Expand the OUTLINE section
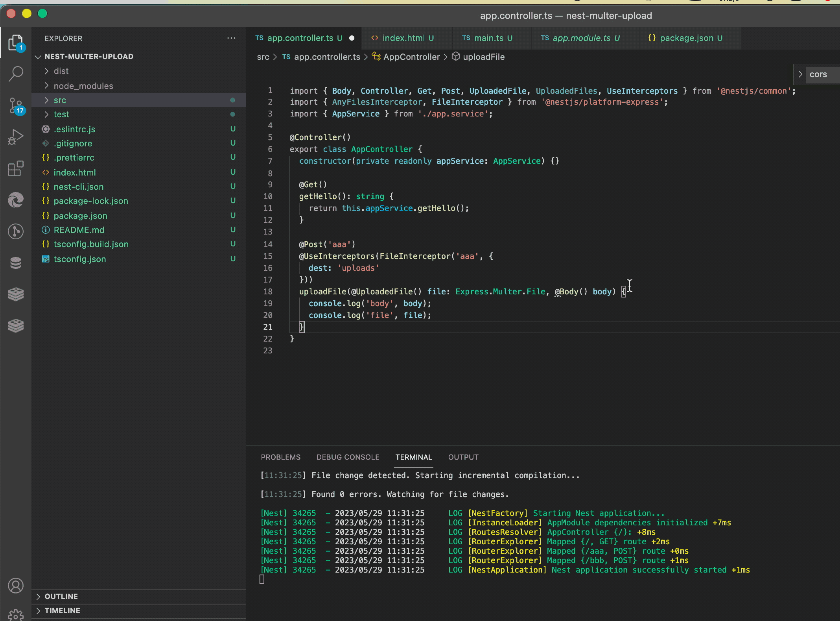Image resolution: width=840 pixels, height=621 pixels. (61, 596)
